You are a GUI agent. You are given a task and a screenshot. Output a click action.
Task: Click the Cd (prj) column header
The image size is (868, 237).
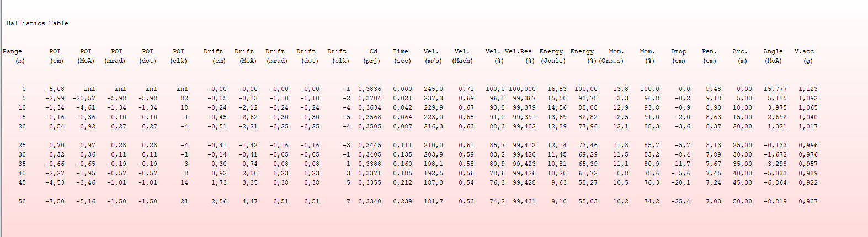coord(372,56)
